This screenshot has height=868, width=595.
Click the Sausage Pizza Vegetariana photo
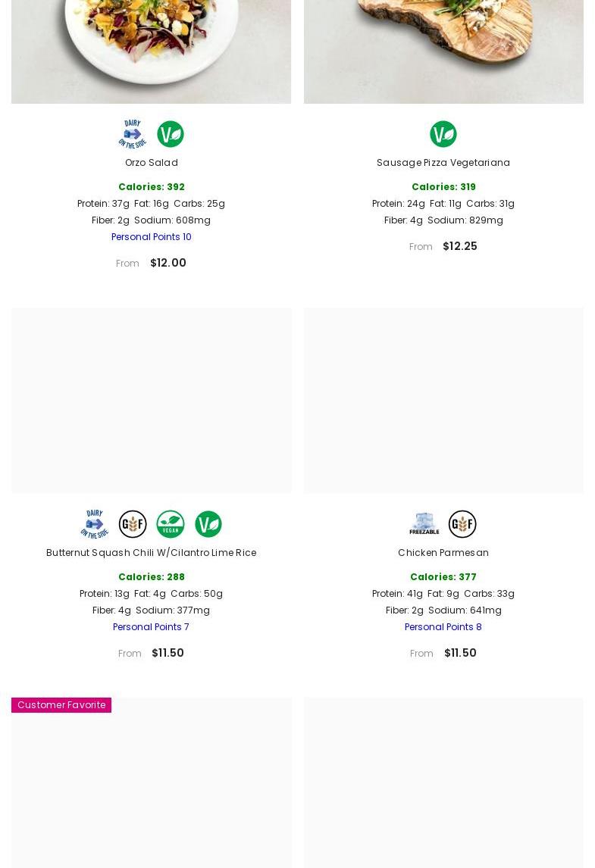pos(443,45)
